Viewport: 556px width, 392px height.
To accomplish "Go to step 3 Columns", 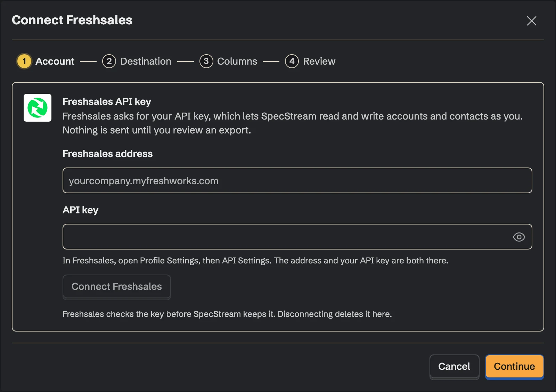I will point(228,61).
